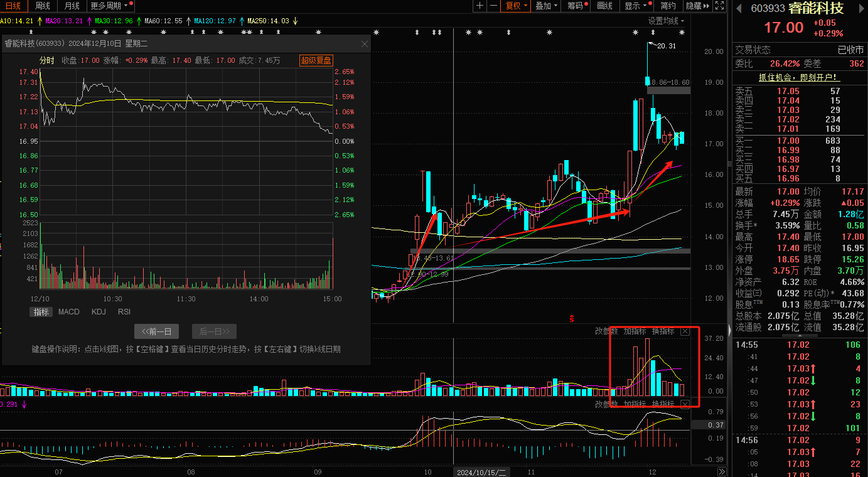Click the yellow arrow after MA250:14.03
Viewport: 868px width, 477px height.
tap(295, 21)
